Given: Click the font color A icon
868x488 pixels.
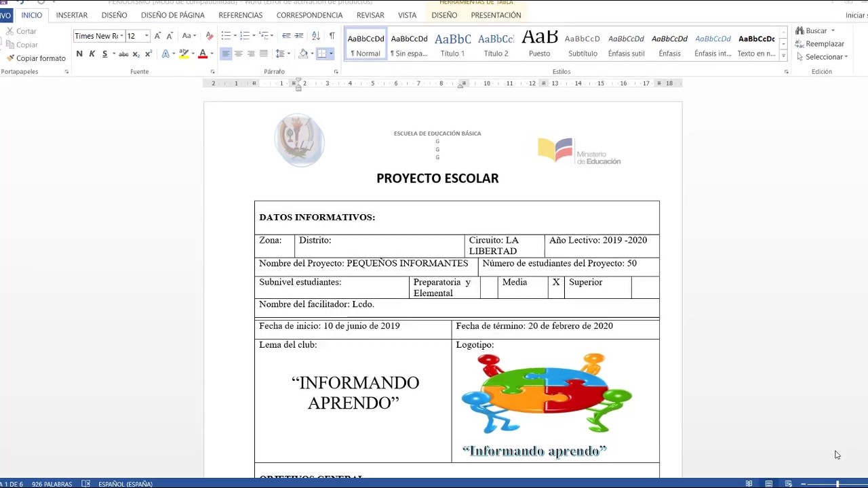Looking at the screenshot, I should point(202,54).
